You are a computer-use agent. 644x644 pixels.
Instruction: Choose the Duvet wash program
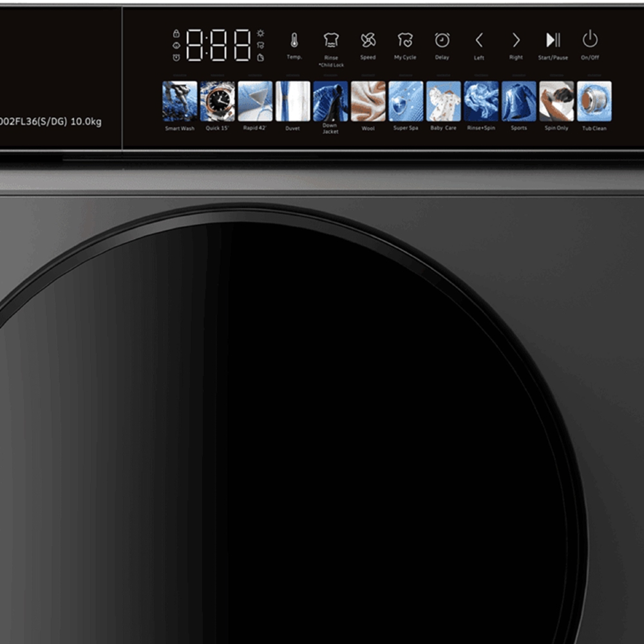(x=292, y=101)
